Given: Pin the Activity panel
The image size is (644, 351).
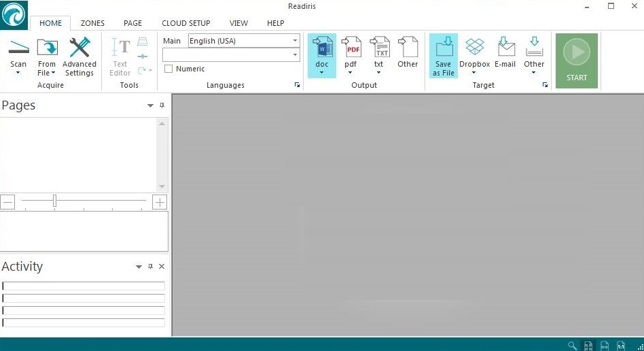Looking at the screenshot, I should point(150,267).
